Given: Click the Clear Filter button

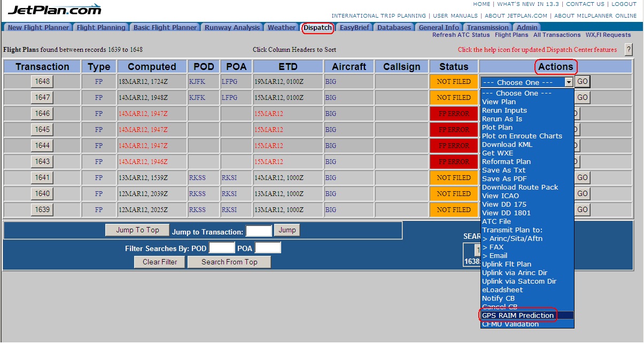Looking at the screenshot, I should [x=159, y=262].
